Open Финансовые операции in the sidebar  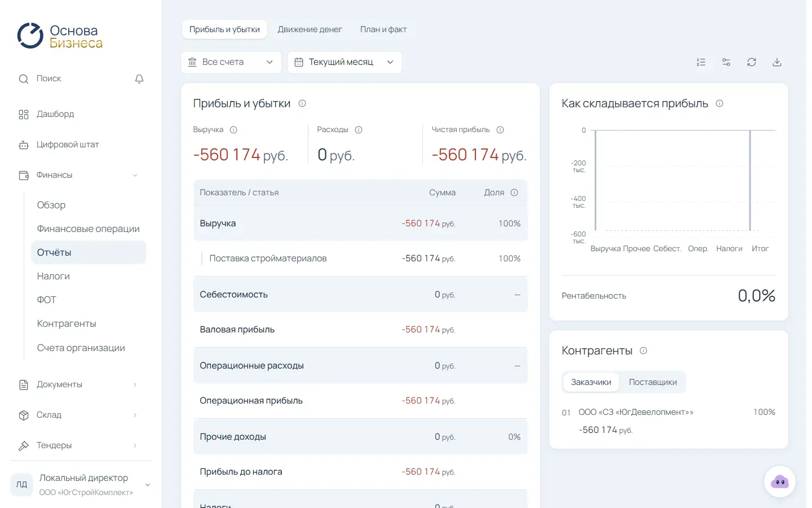point(89,229)
